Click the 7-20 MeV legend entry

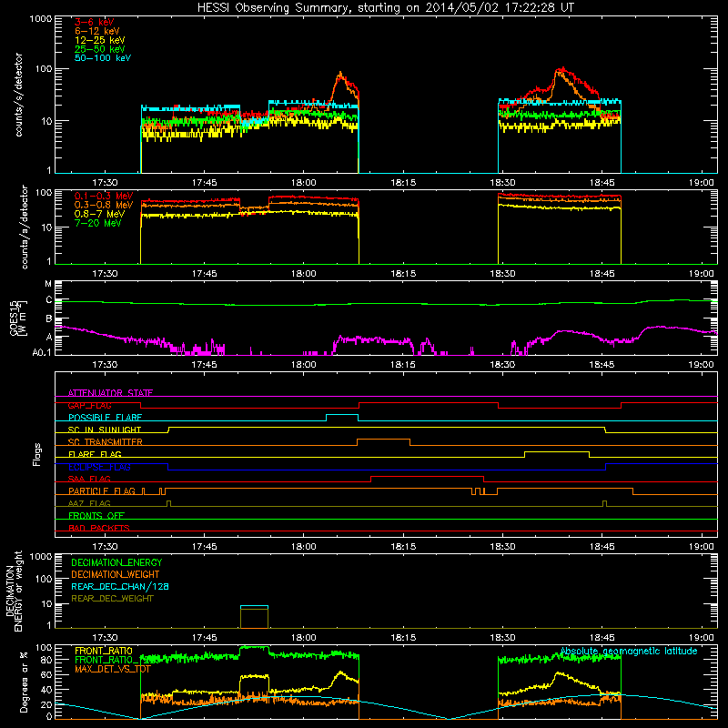[x=97, y=223]
